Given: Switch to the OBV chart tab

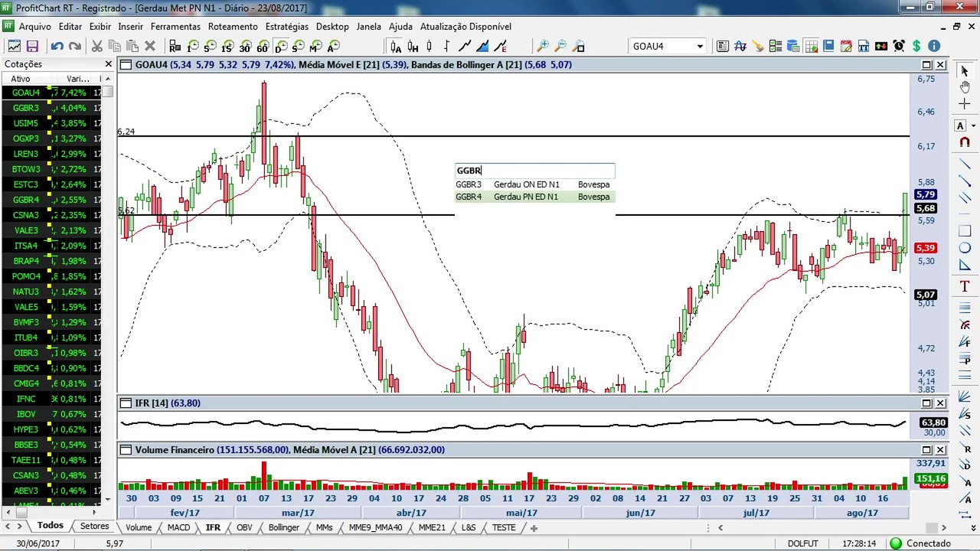Looking at the screenshot, I should point(244,527).
